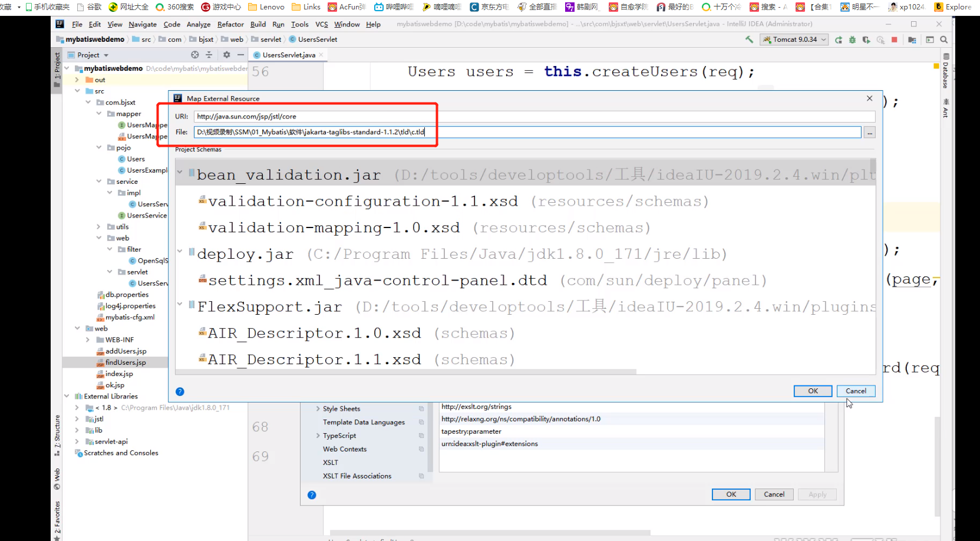Click the red Stop square icon
Viewport: 980px width, 541px height.
click(895, 39)
